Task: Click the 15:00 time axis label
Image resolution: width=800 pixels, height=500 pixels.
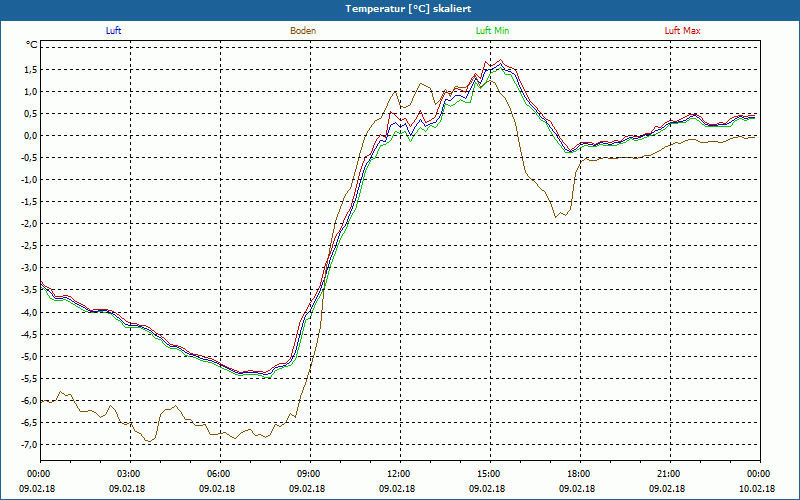Action: pos(490,474)
